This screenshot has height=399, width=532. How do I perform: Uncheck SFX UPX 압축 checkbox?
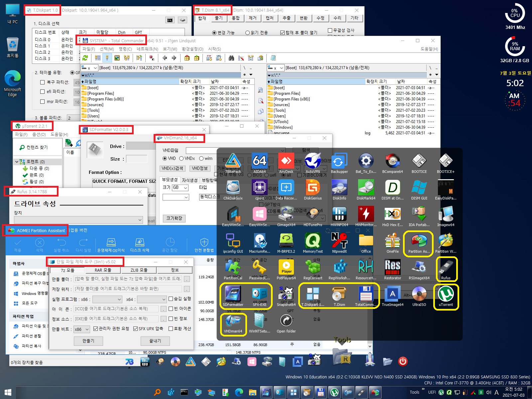[136, 329]
